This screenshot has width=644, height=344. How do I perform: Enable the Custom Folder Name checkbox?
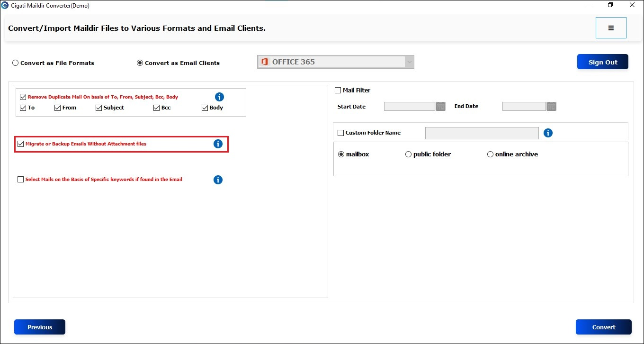pos(340,133)
